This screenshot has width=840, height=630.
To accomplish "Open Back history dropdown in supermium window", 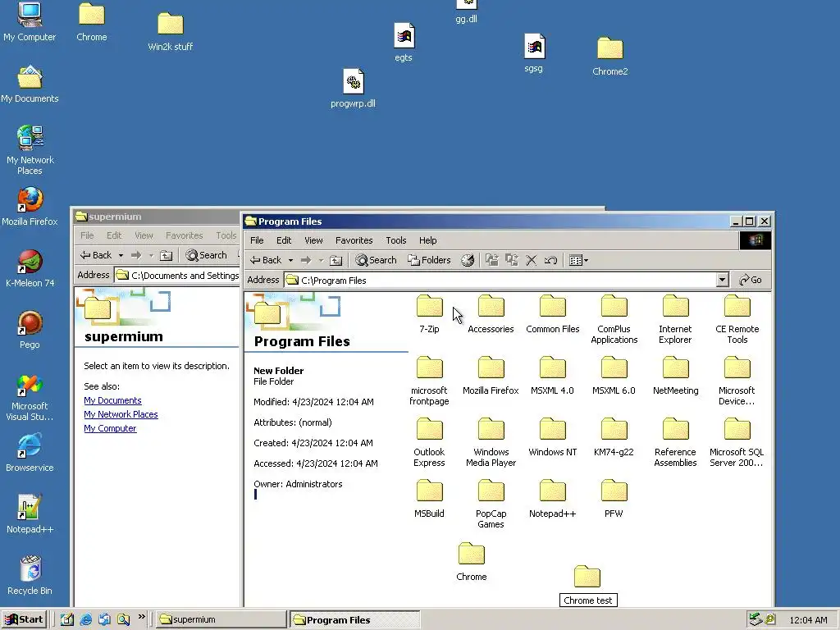I will [121, 256].
